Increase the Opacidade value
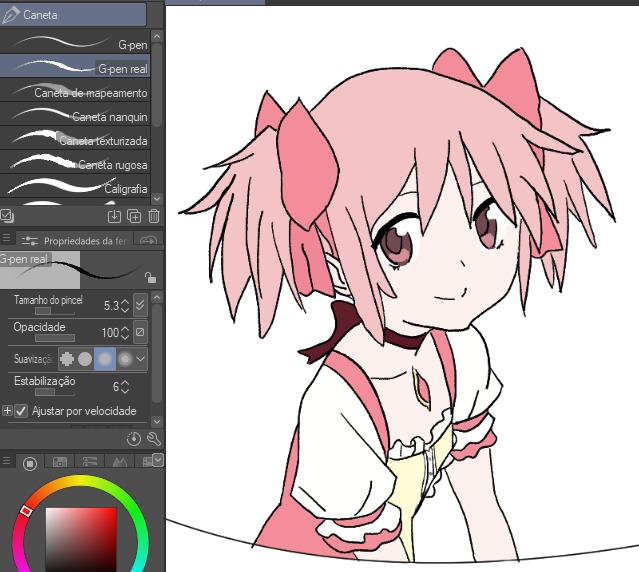The width and height of the screenshot is (639, 572). [125, 329]
